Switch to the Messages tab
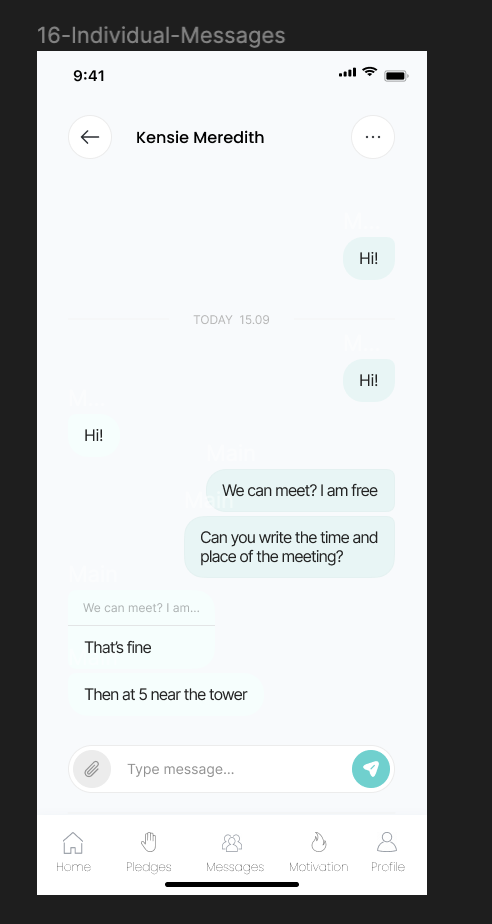Viewport: 492px width, 924px height. tap(235, 852)
